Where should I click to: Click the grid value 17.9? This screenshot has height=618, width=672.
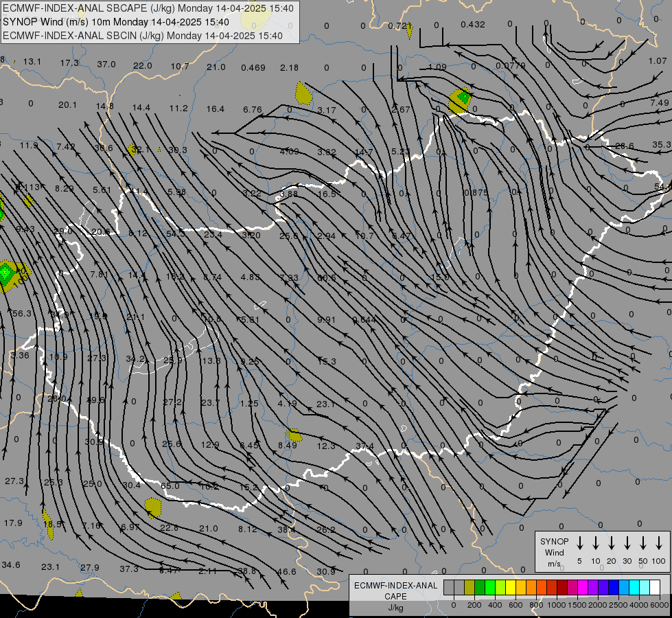(13, 523)
